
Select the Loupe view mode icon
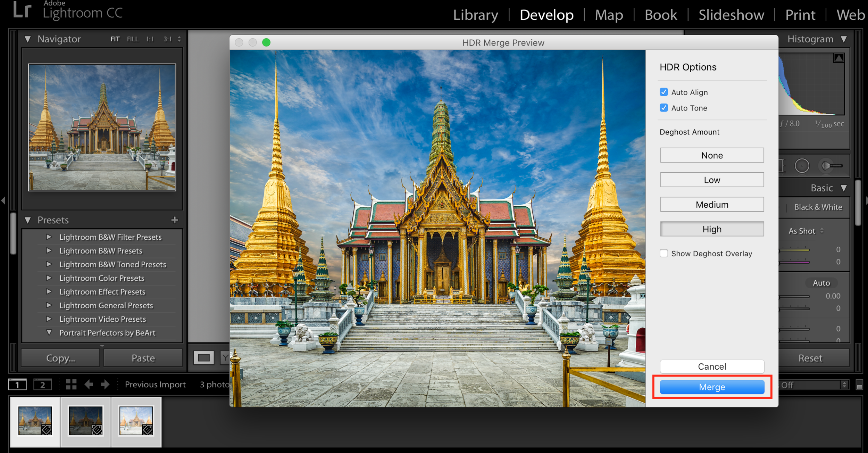click(203, 357)
